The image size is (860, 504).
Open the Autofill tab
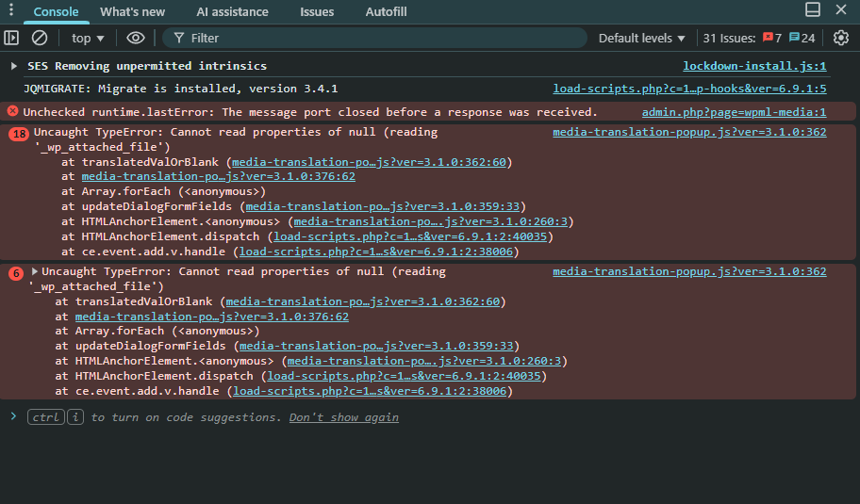[386, 12]
